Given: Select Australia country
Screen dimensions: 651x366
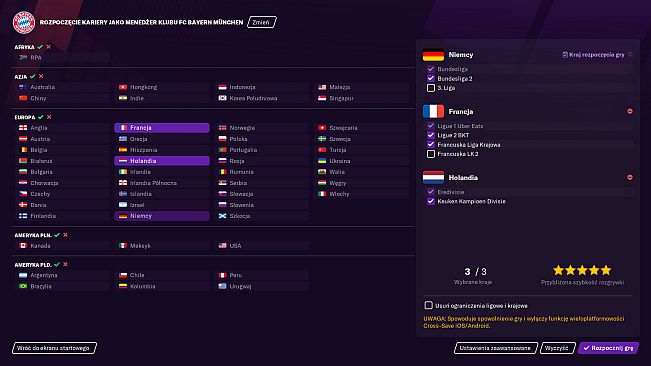Looking at the screenshot, I should 62,87.
